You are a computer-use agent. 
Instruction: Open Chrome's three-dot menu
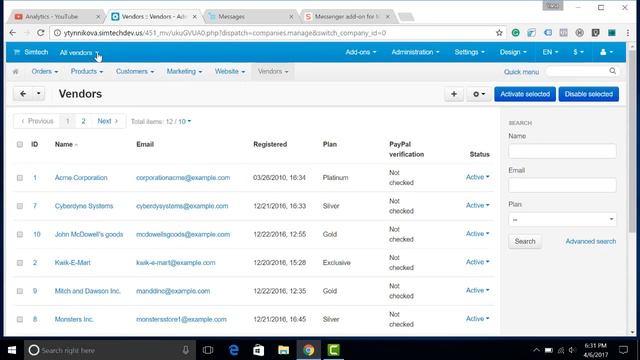coord(627,33)
